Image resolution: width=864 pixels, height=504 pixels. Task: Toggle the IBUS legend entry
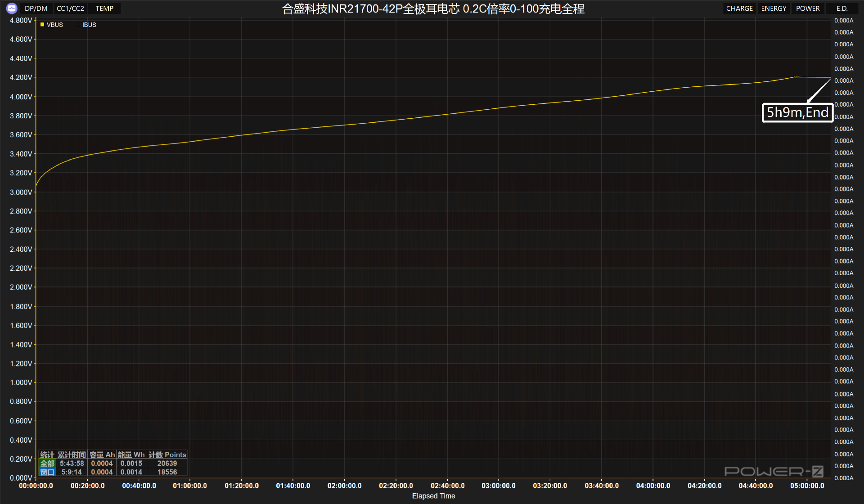point(86,25)
